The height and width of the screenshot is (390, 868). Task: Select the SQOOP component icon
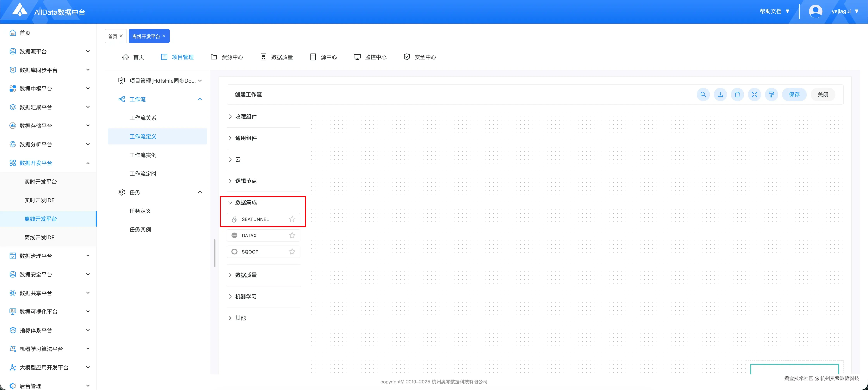(234, 252)
